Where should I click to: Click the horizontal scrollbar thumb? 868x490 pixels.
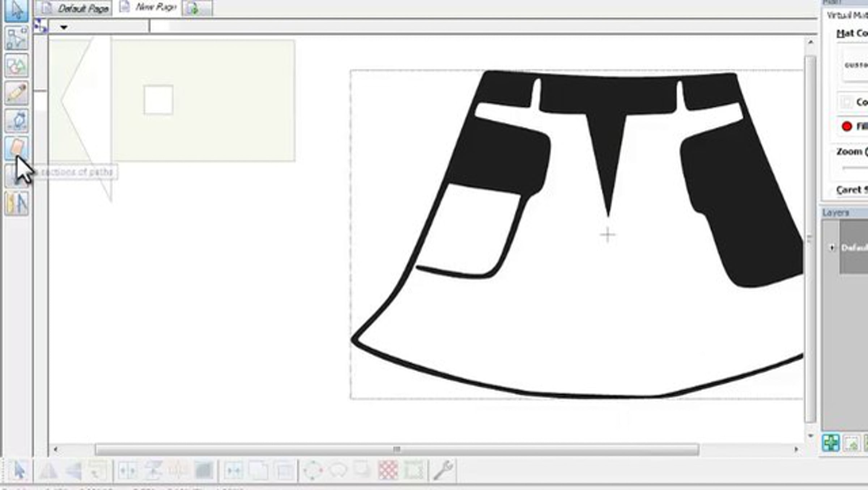coord(397,449)
